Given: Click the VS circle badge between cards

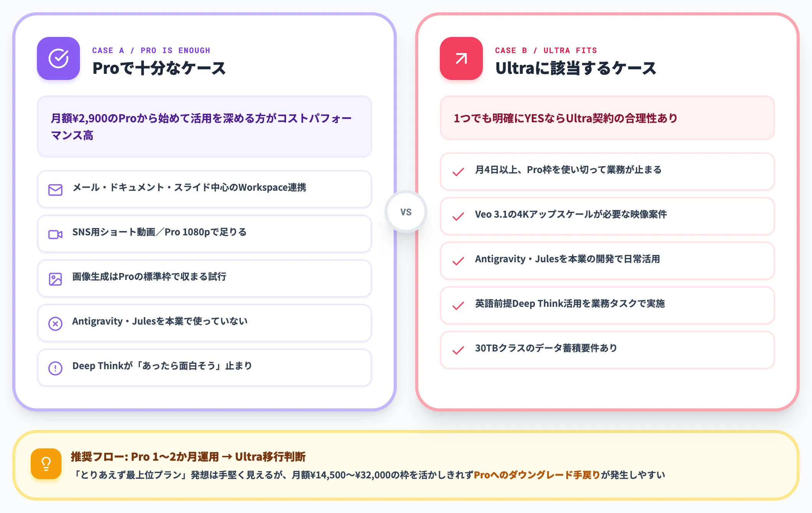Looking at the screenshot, I should [406, 212].
